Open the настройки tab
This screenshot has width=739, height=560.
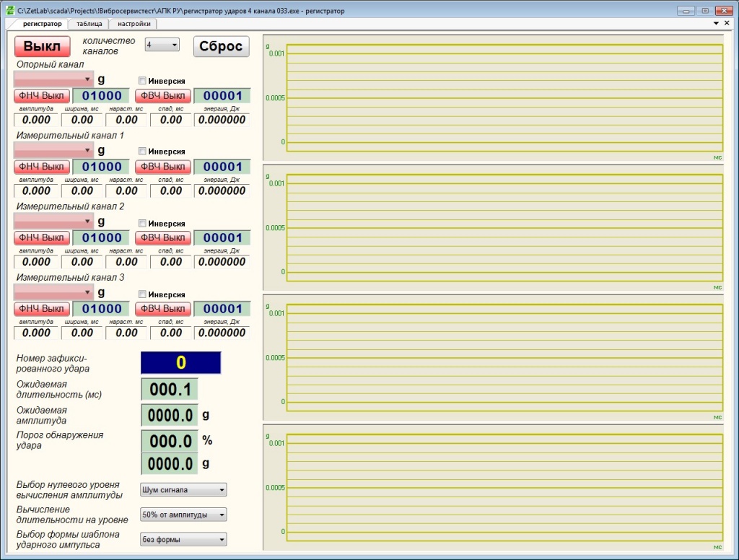tap(134, 24)
